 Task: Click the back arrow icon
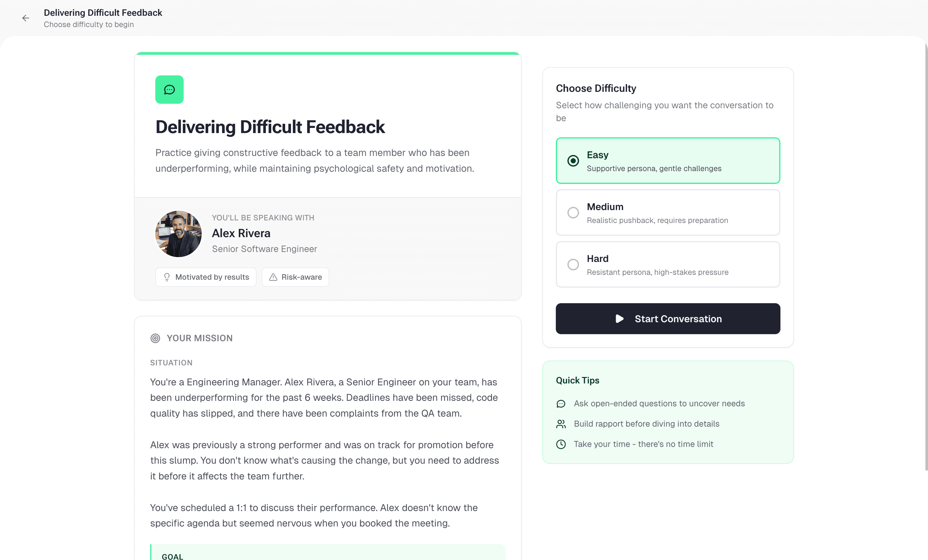coord(25,18)
